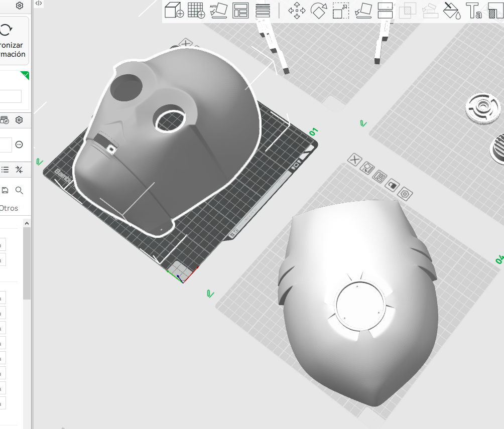Screen dimensions: 504x429
Task: Click the field under the green checkmark
Action: (x=10, y=96)
